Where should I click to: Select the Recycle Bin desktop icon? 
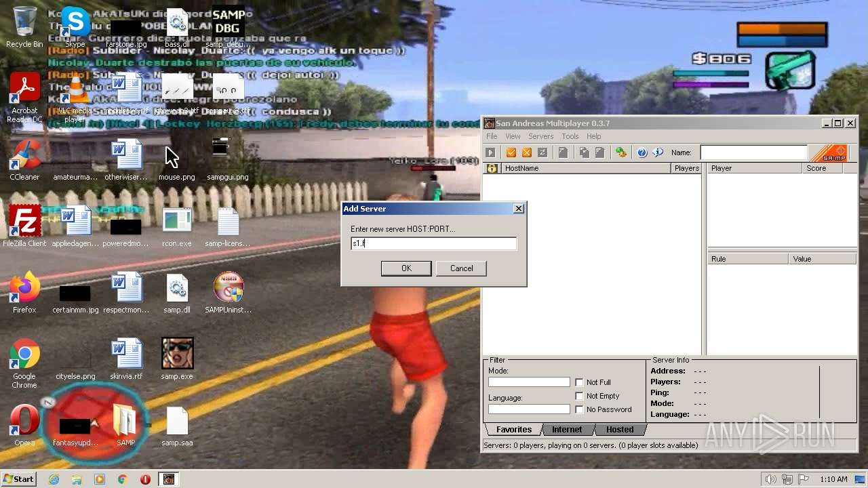coord(24,28)
